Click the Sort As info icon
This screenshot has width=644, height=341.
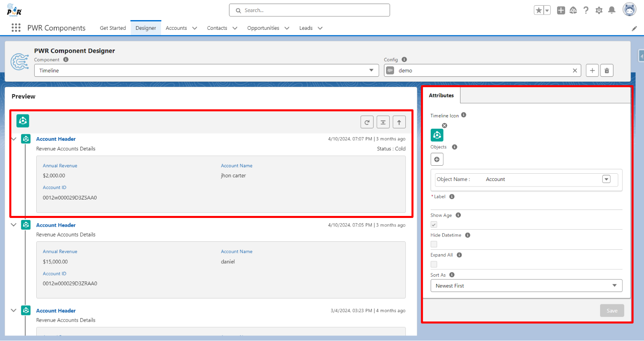coord(452,275)
